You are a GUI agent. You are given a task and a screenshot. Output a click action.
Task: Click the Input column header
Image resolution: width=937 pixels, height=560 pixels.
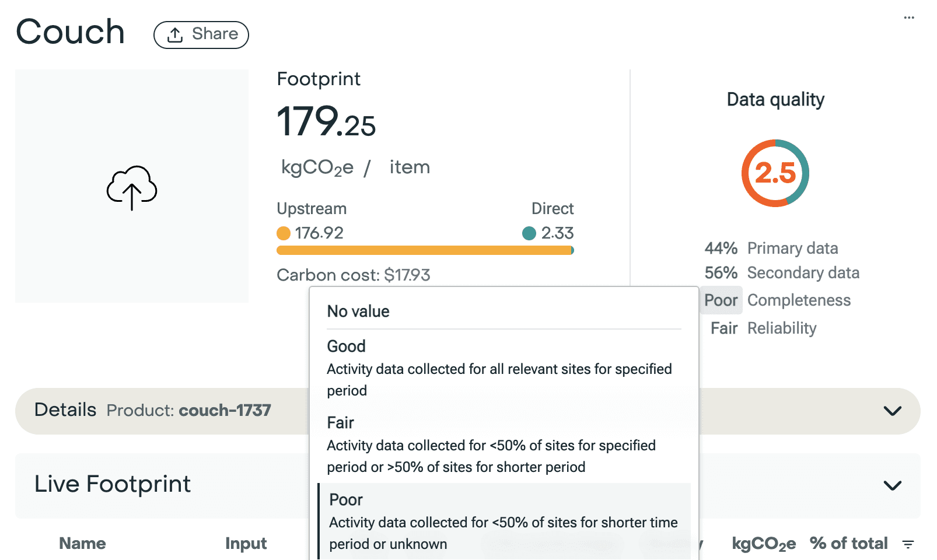tap(246, 544)
